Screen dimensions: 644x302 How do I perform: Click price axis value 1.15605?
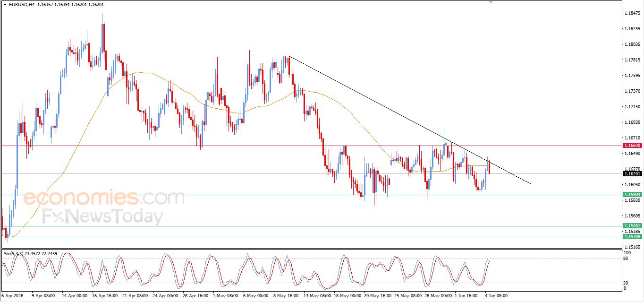click(x=632, y=216)
